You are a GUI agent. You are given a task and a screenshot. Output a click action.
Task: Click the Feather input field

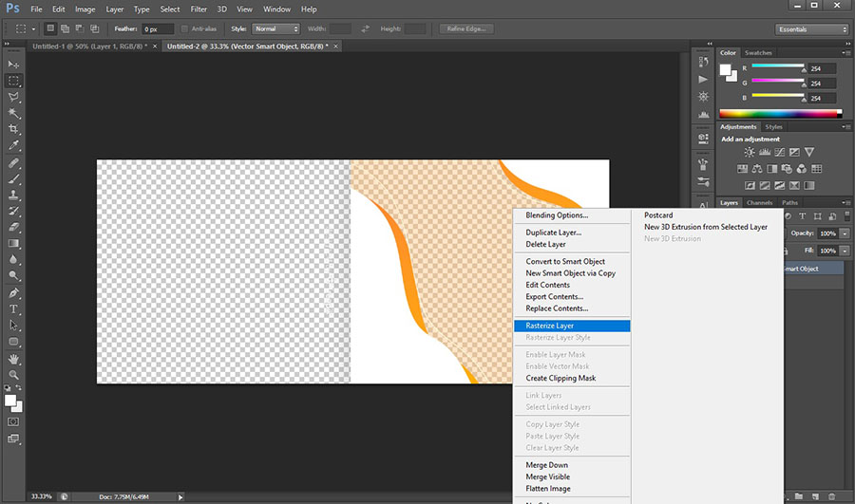157,28
